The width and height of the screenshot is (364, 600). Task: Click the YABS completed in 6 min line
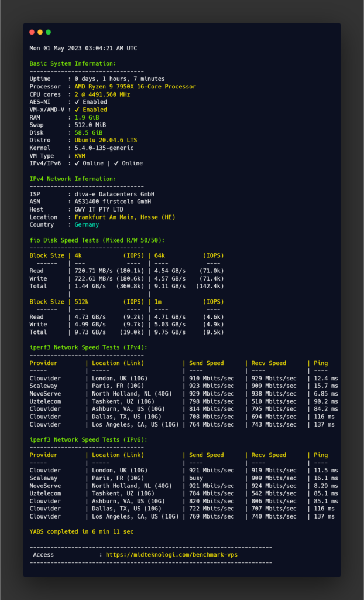(81, 531)
